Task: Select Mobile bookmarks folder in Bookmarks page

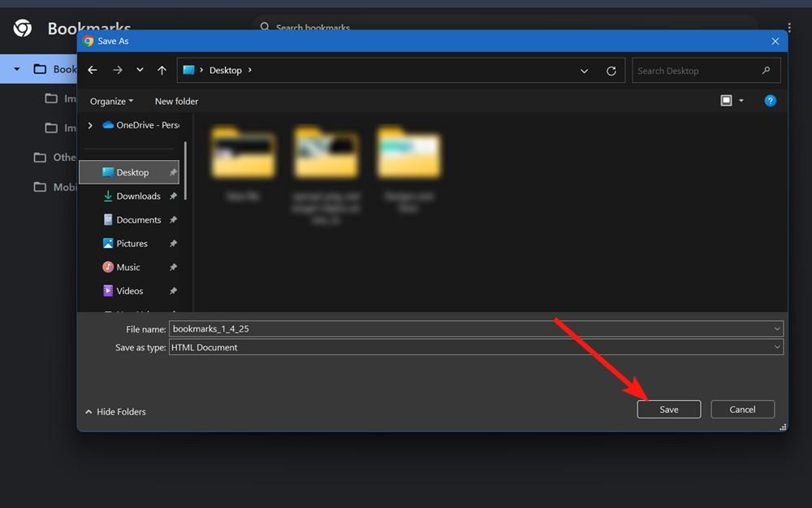Action: (x=54, y=187)
